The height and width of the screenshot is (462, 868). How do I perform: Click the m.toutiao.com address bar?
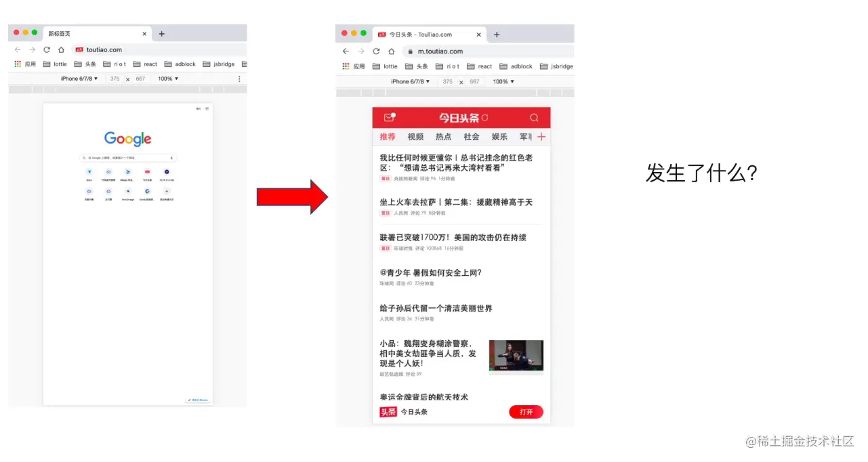pyautogui.click(x=488, y=51)
